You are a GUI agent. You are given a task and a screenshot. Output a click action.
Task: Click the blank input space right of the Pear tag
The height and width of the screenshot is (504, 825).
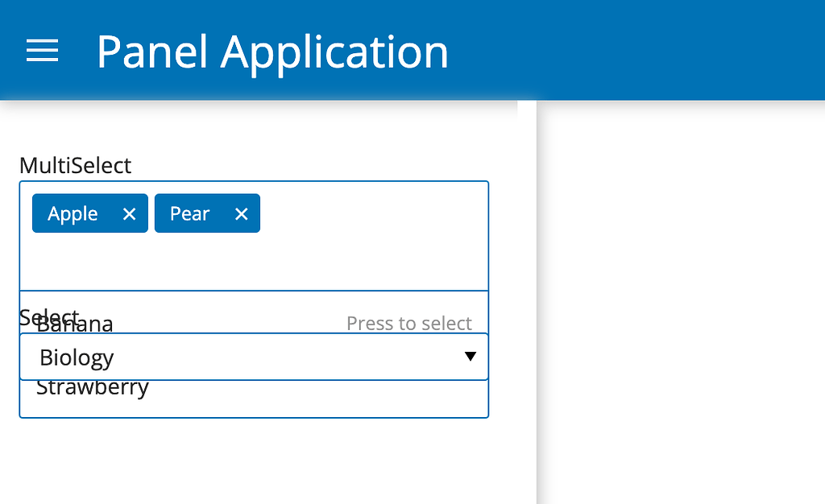tap(374, 213)
